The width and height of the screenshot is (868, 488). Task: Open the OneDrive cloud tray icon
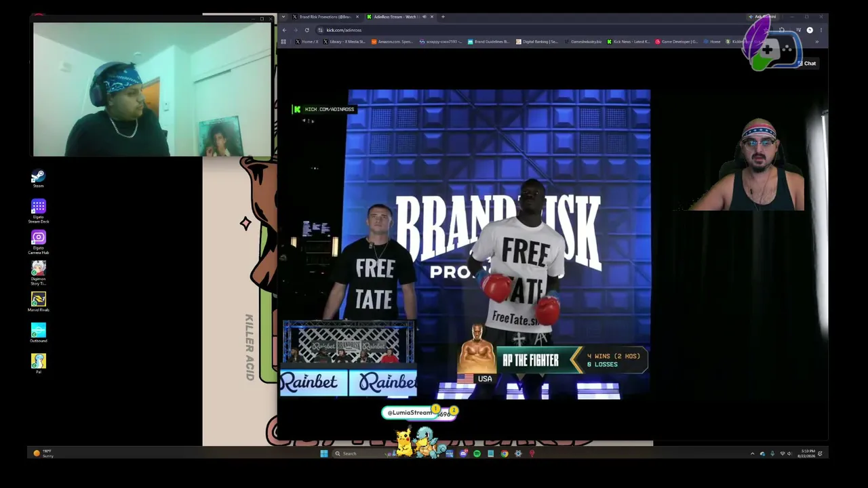tap(762, 453)
